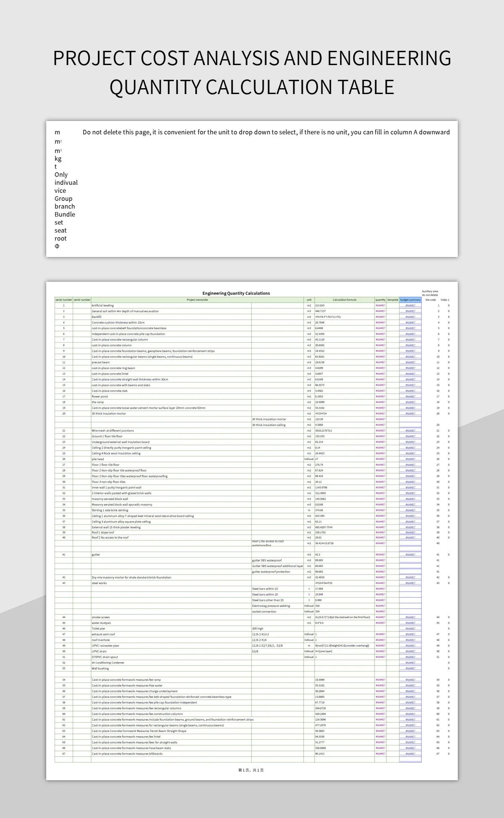Select 'Gutter SBS waterproof additional layer' sub-item
The width and height of the screenshot is (504, 818).
click(278, 566)
